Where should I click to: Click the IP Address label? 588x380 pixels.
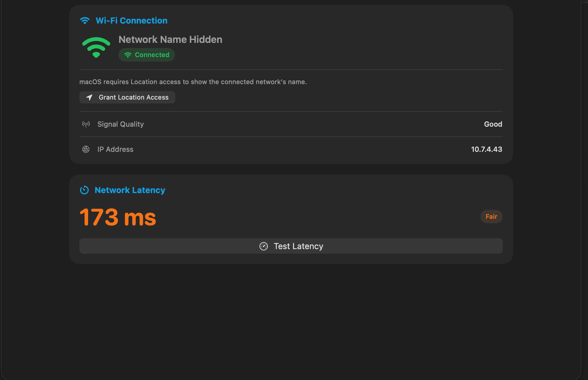[x=115, y=149]
